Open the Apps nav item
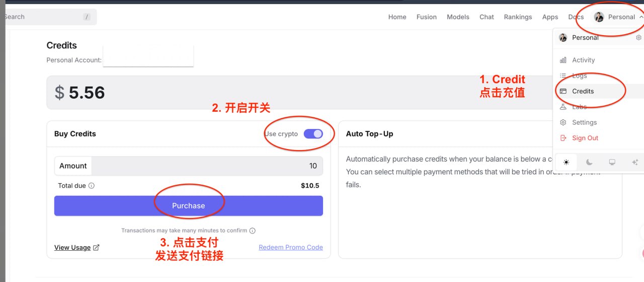 pos(550,17)
